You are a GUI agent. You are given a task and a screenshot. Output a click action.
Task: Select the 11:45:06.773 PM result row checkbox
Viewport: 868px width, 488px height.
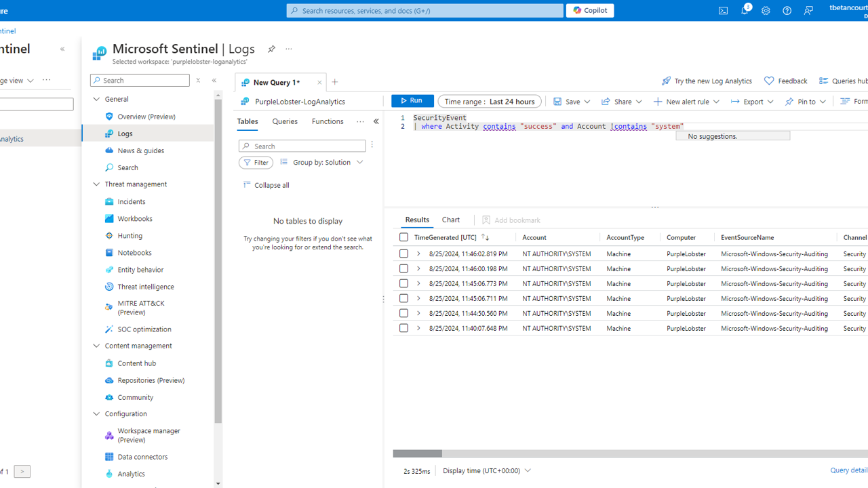403,283
